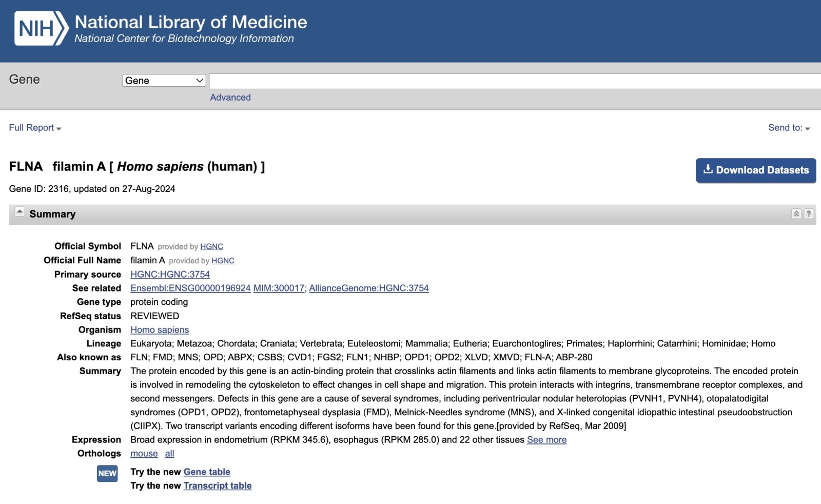Open the Ensembl:ENSG00000196924 link
This screenshot has height=504, width=821.
click(190, 288)
